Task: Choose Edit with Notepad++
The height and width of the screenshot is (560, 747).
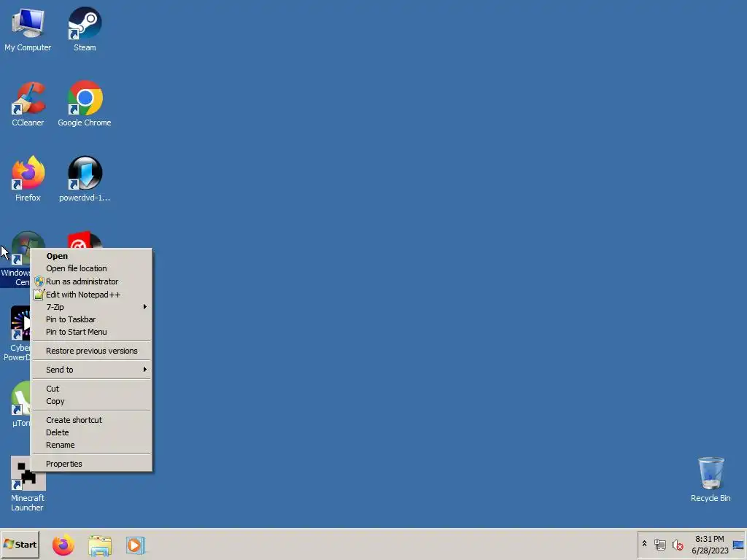Action: pos(91,295)
